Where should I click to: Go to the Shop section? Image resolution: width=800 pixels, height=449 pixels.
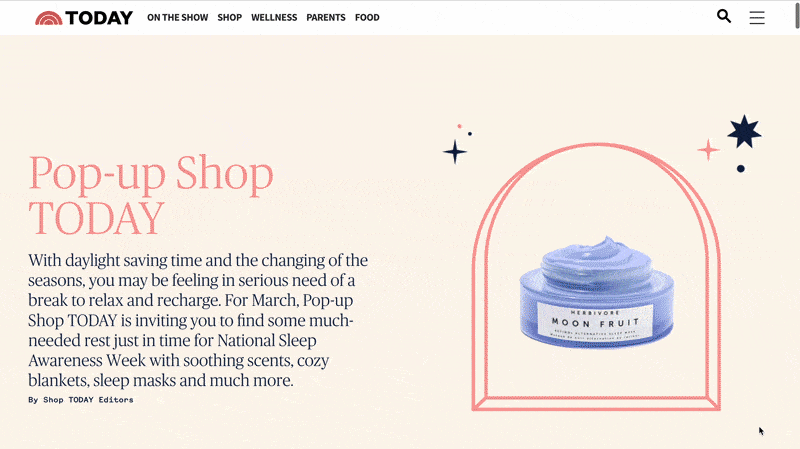[230, 17]
